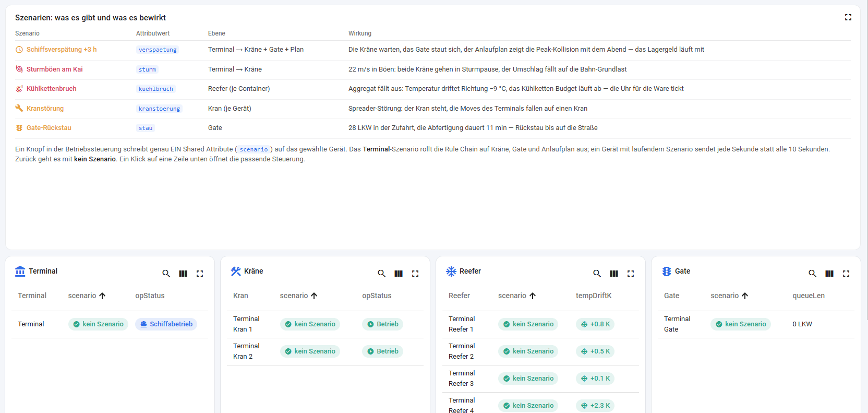
Task: Click the Terminal widget building icon
Action: coord(20,271)
